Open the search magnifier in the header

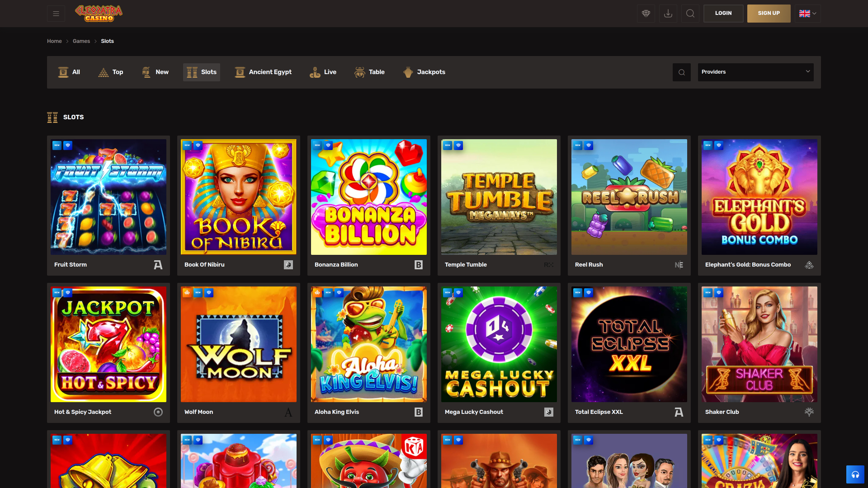coord(690,13)
